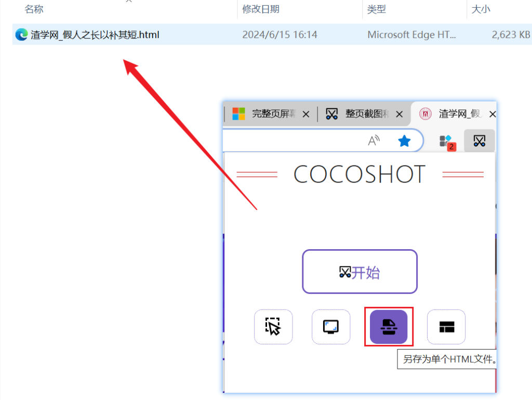Sort files by the 名称 column header
The height and width of the screenshot is (400, 532).
tap(34, 9)
